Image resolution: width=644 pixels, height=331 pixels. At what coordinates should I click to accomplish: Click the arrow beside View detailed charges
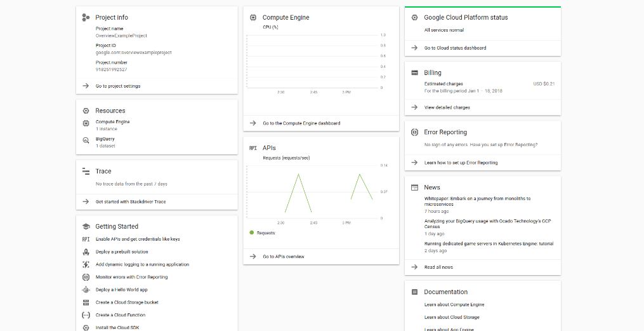[x=414, y=107]
